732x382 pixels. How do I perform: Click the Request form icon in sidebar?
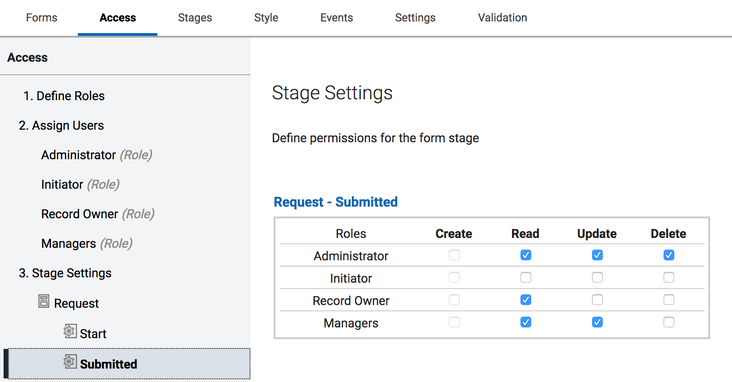[43, 301]
